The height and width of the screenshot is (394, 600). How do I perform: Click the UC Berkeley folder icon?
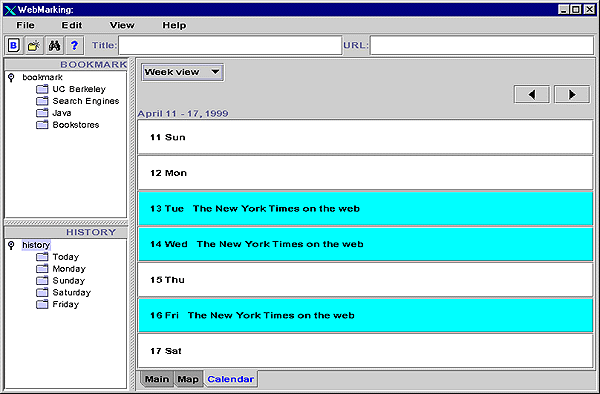[42, 89]
